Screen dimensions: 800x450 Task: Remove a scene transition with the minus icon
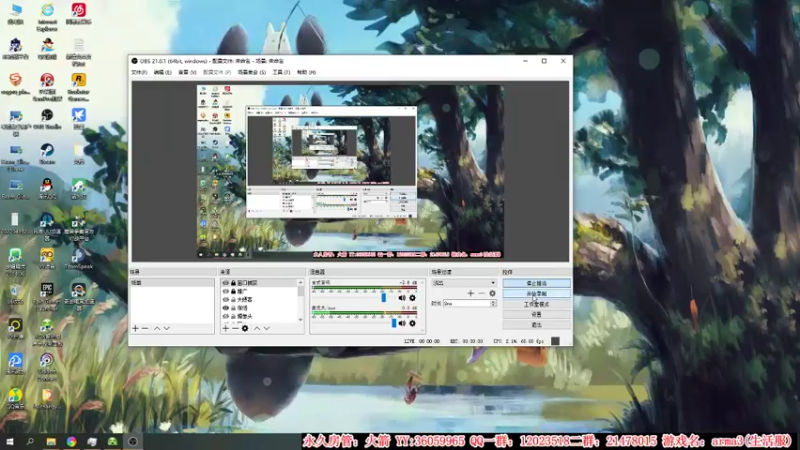click(x=481, y=293)
